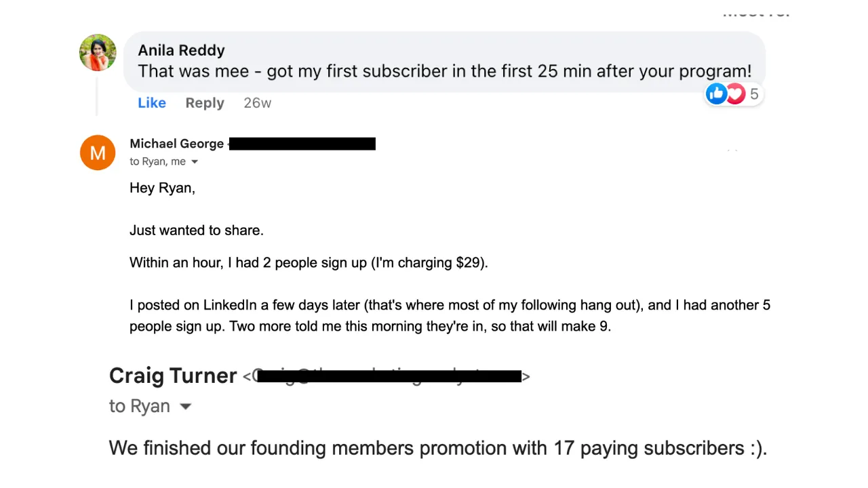The width and height of the screenshot is (868, 488).
Task: Click the orange M avatar icon
Action: (98, 152)
